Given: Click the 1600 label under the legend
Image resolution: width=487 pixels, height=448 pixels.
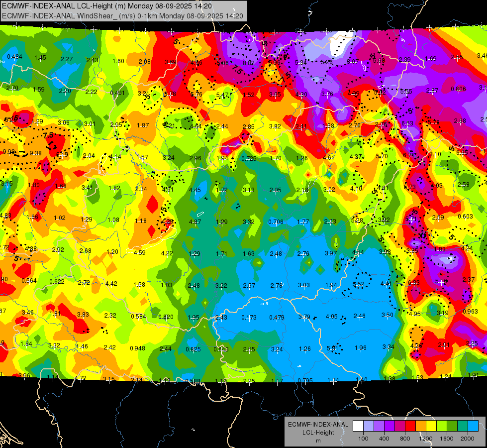Looking at the screenshot, I should [446, 439].
